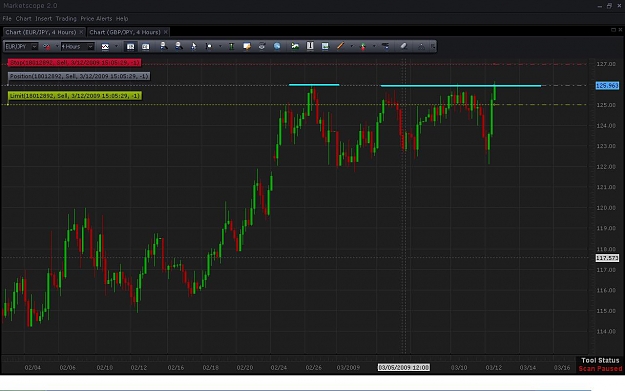625x391 pixels.
Task: Open the 4 Hours timeframe dropdown
Action: click(x=90, y=47)
